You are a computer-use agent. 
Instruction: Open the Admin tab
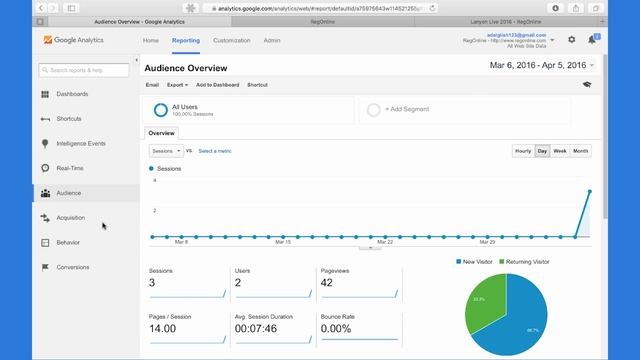coord(272,40)
